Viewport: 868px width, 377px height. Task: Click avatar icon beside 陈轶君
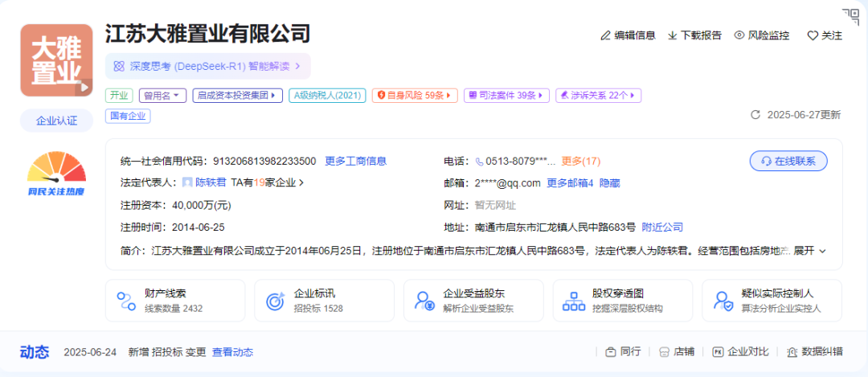[187, 182]
